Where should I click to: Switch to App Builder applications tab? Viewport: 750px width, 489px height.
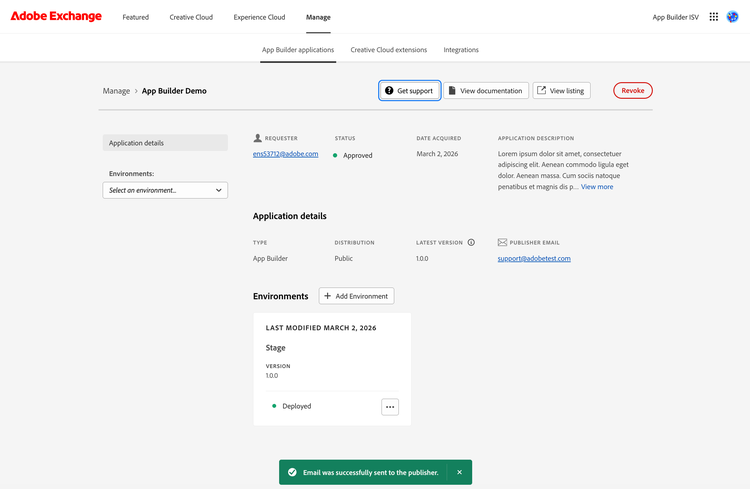(x=298, y=50)
